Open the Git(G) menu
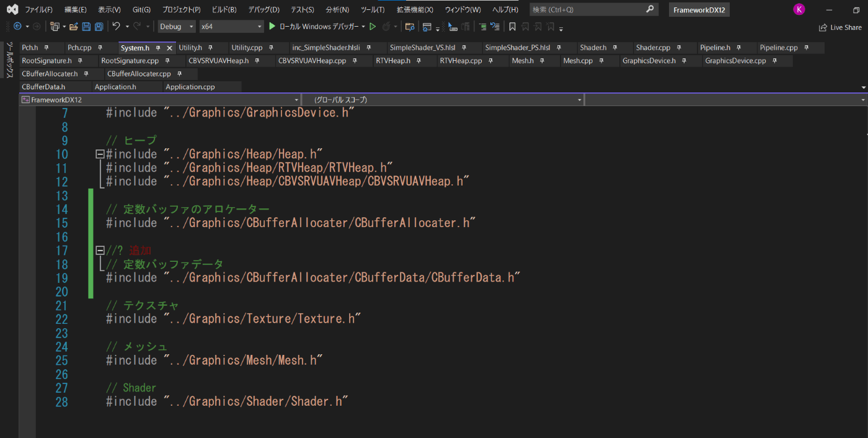Screen dimensions: 868x438 [x=141, y=9]
